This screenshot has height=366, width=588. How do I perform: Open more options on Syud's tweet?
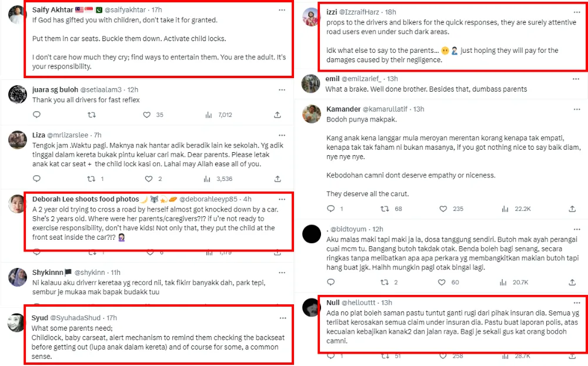(x=283, y=318)
